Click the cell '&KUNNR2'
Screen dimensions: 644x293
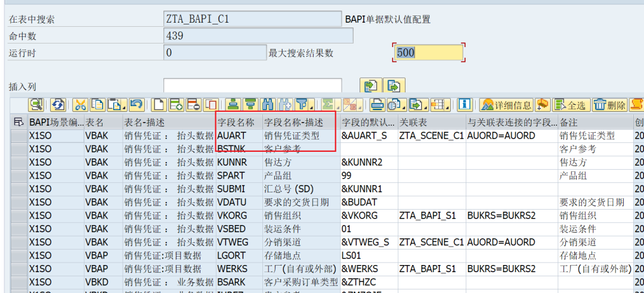pyautogui.click(x=369, y=163)
